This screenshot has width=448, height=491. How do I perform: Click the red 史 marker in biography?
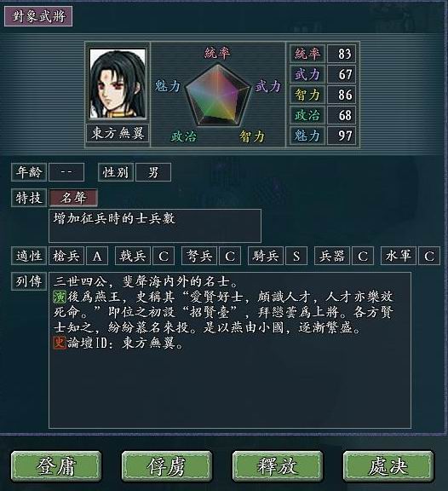(x=59, y=343)
